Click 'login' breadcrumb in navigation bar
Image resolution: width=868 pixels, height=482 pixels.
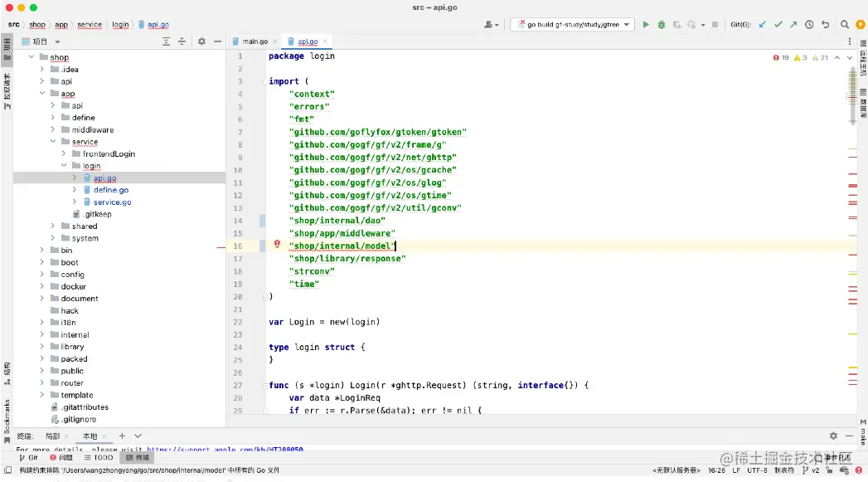click(x=120, y=24)
